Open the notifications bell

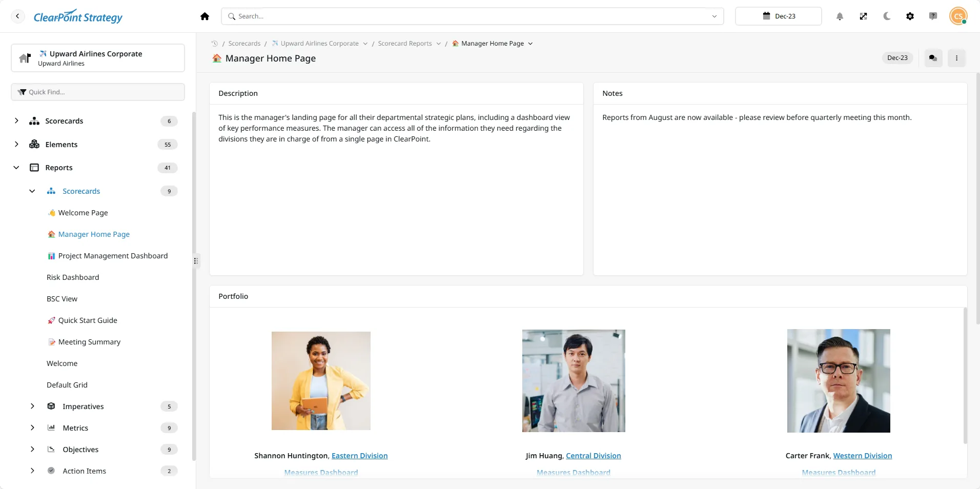click(x=840, y=16)
